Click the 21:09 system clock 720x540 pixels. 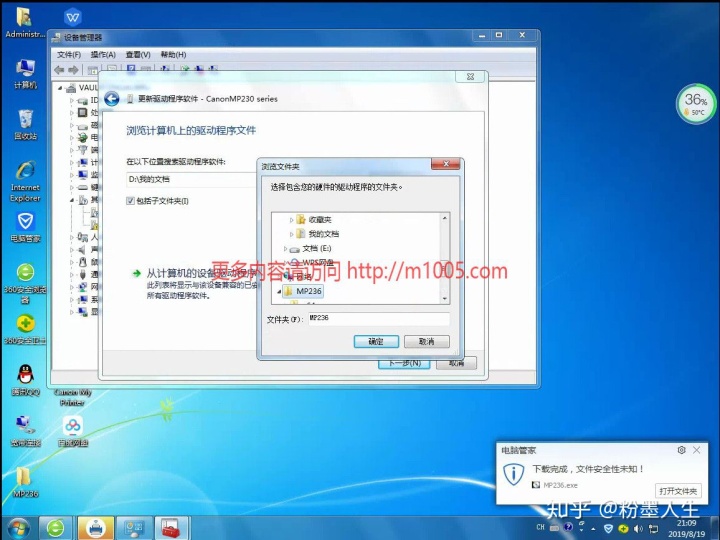pos(686,523)
